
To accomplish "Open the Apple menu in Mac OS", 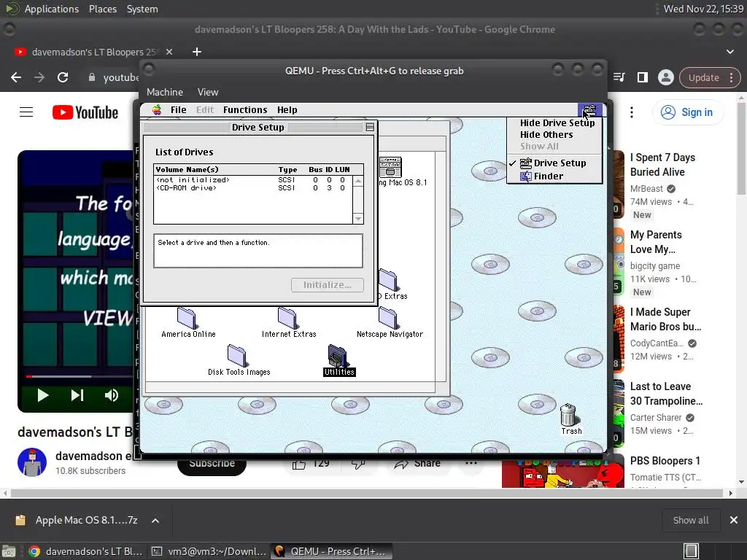I will coord(157,110).
